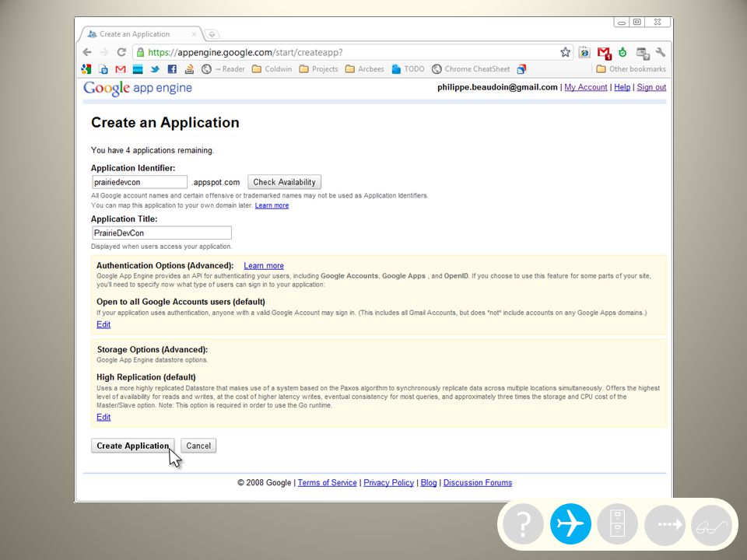Click the address bar URL

coord(245,52)
